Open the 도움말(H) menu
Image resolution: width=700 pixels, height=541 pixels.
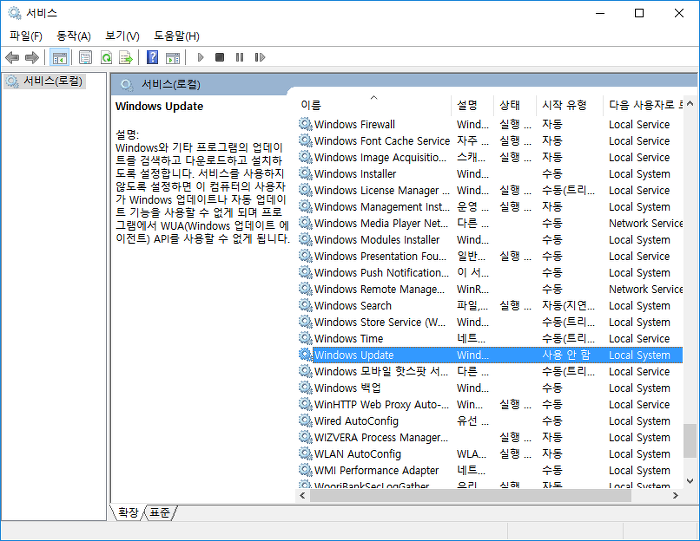coord(177,36)
